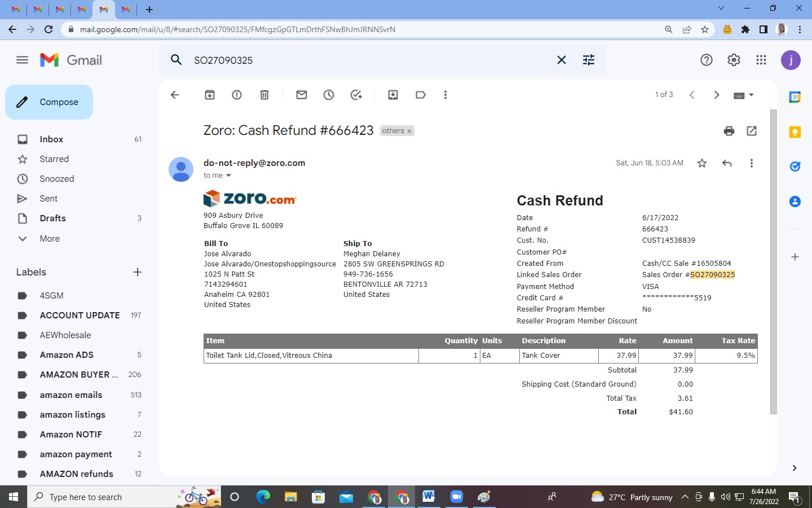Open the Windows Start menu
This screenshot has width=812, height=508.
[x=14, y=497]
